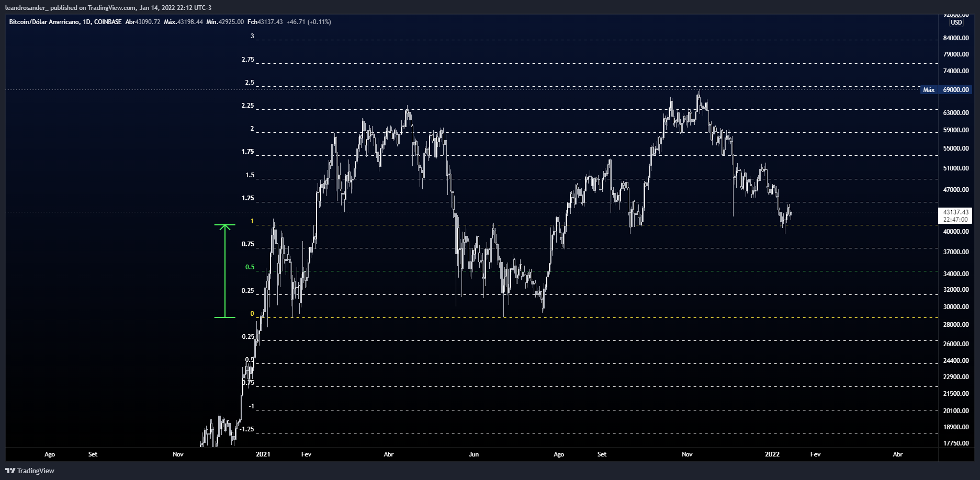Viewport: 980px width, 480px height.
Task: Click the 'Máx' tag beside 69000.00
Action: point(929,90)
